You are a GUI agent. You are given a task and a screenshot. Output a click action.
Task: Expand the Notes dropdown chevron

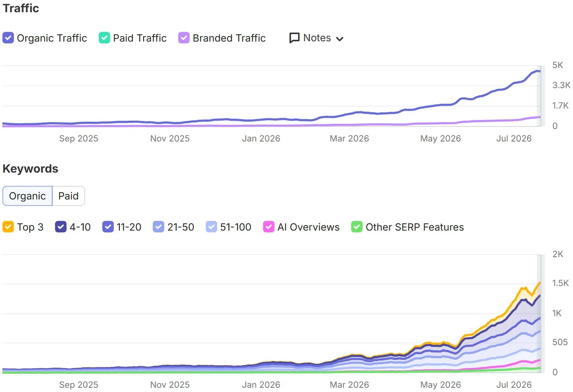pos(340,39)
